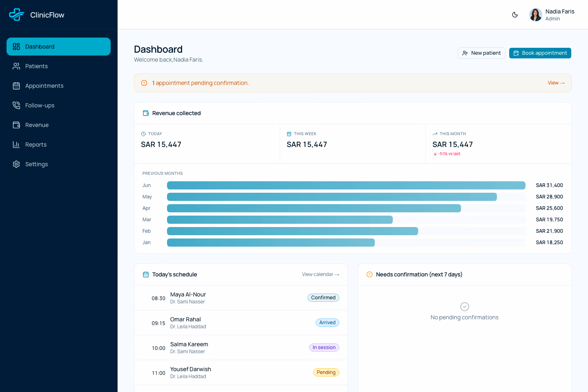Click the SAR 15,447 amount under TODAY
Image resolution: width=588 pixels, height=392 pixels.
(161, 145)
